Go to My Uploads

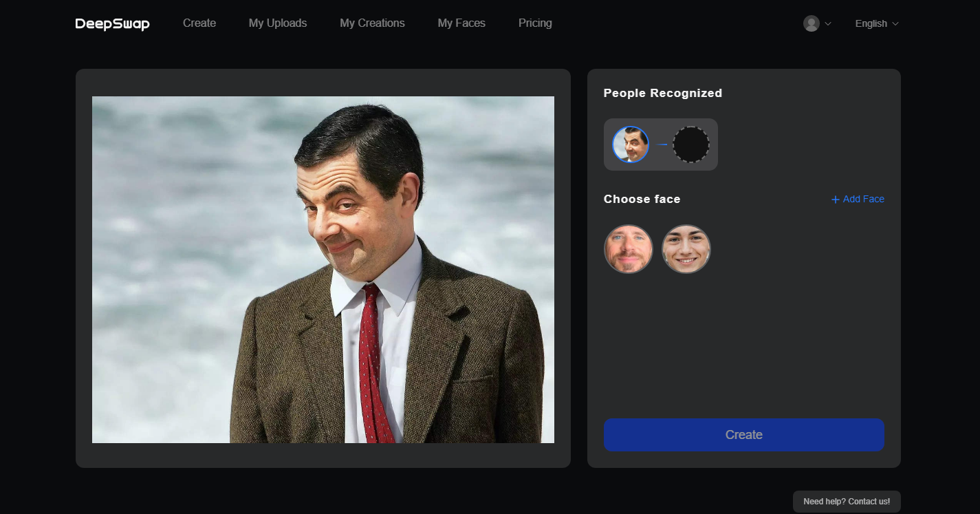278,23
